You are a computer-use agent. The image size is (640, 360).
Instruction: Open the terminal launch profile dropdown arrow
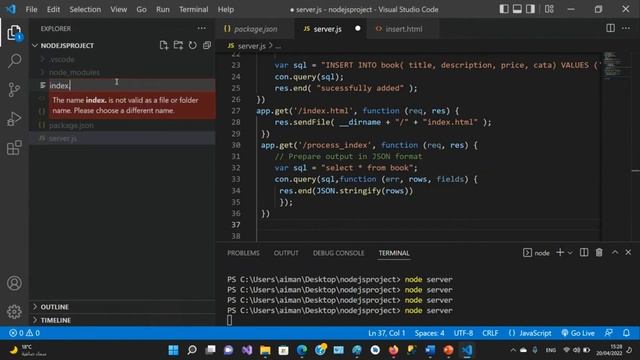pos(570,253)
